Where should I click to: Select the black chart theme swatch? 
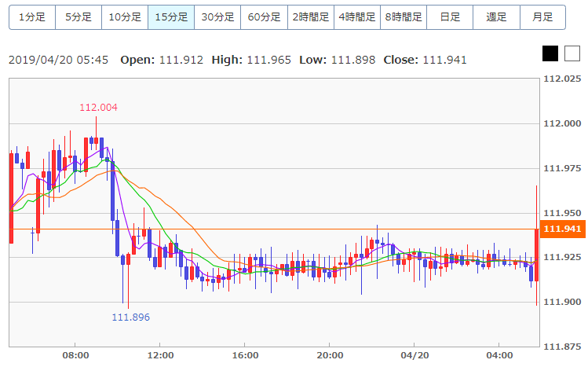[550, 53]
